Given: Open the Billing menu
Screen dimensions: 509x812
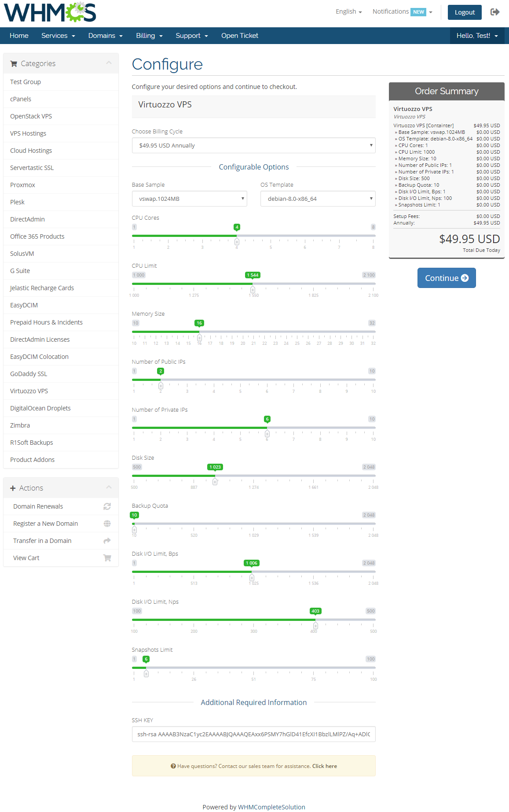Looking at the screenshot, I should tap(149, 36).
